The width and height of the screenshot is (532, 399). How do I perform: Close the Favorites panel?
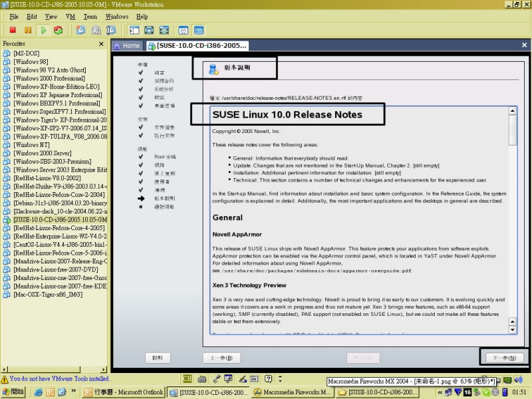click(x=101, y=44)
